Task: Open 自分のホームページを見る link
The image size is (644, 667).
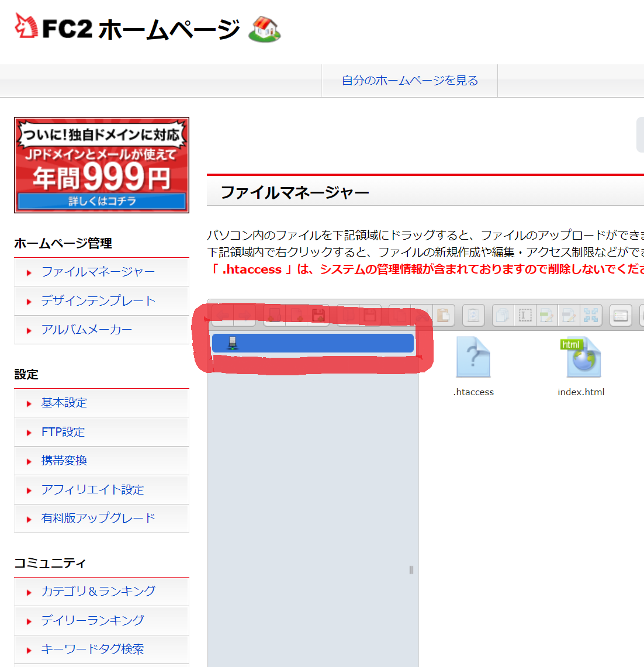Action: 410,81
